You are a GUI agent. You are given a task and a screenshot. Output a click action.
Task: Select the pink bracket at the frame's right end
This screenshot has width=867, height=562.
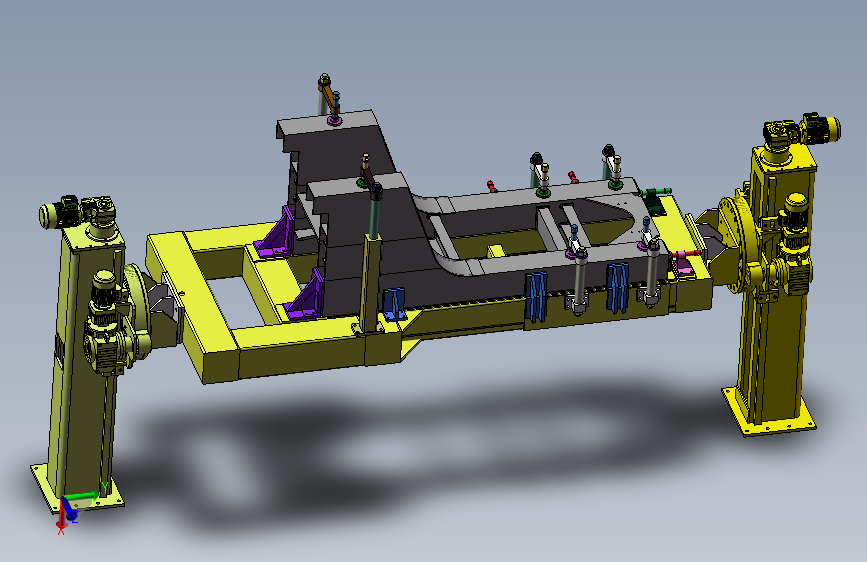coord(685,262)
